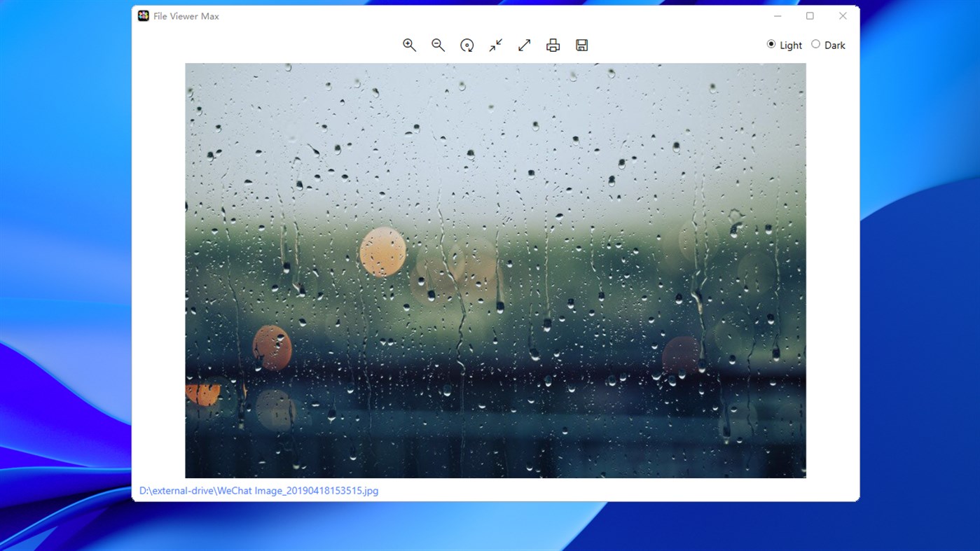This screenshot has width=980, height=551.
Task: Select the Light theme radio button
Action: pos(771,44)
